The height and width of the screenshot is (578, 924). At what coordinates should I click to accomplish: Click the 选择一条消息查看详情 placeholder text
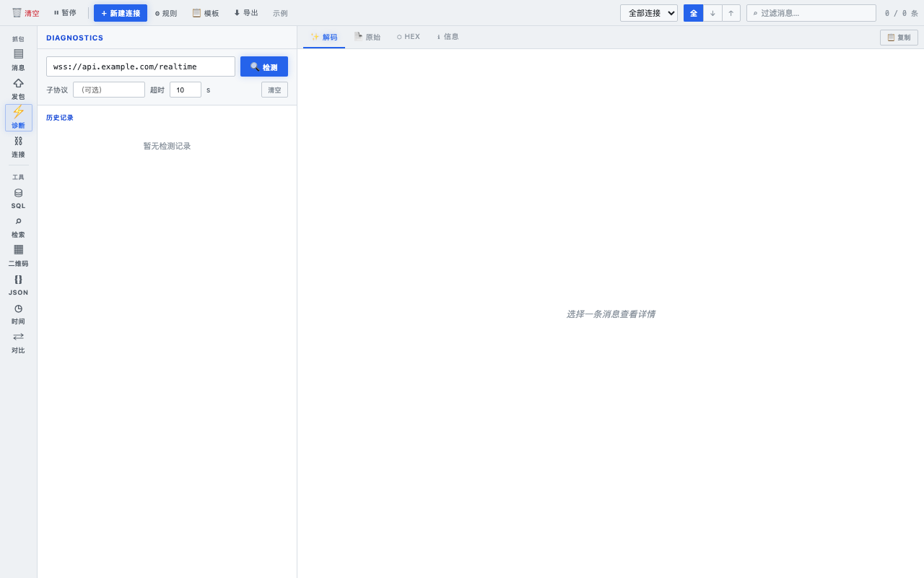pyautogui.click(x=611, y=314)
